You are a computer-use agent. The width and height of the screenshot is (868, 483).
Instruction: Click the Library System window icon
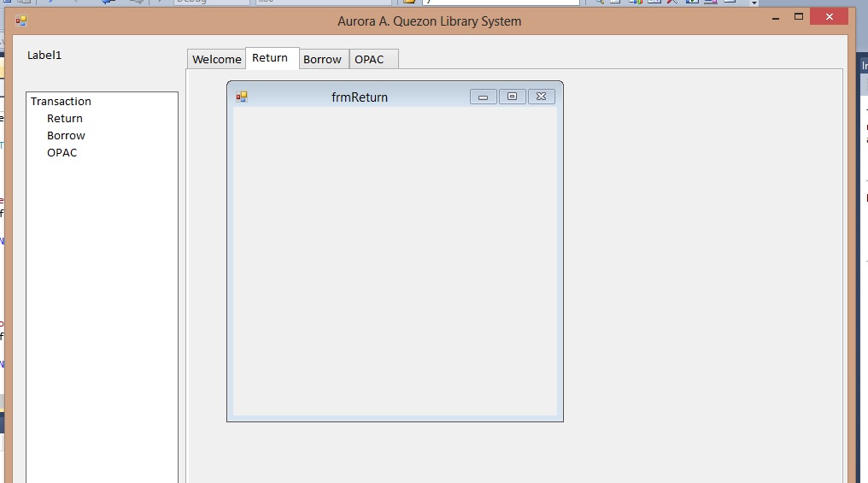[x=21, y=21]
